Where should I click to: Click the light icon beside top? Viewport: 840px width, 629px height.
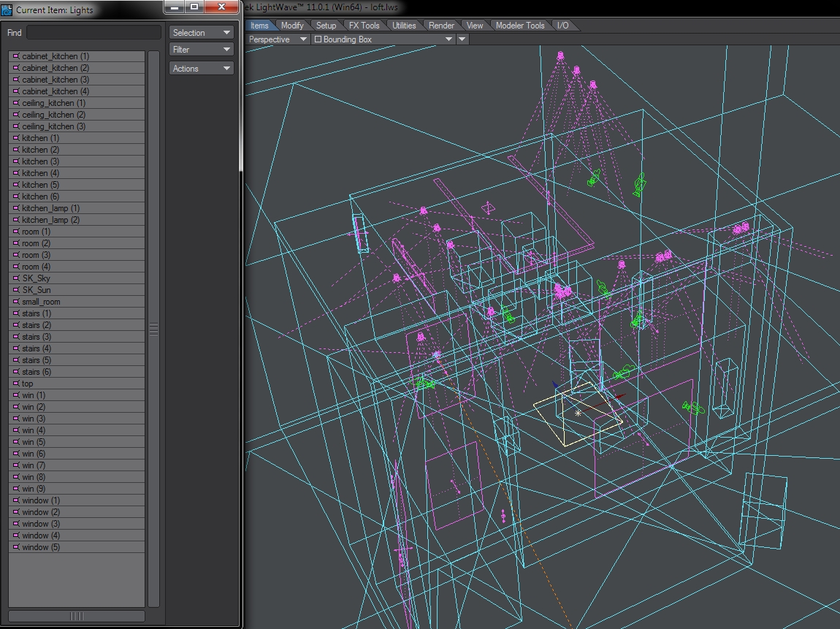(x=16, y=384)
